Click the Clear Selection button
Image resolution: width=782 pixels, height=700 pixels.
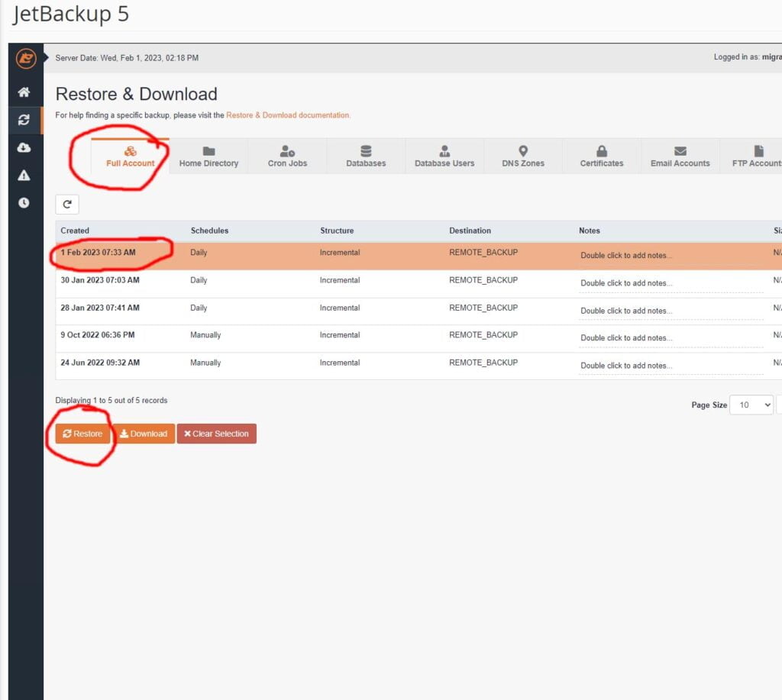[216, 434]
